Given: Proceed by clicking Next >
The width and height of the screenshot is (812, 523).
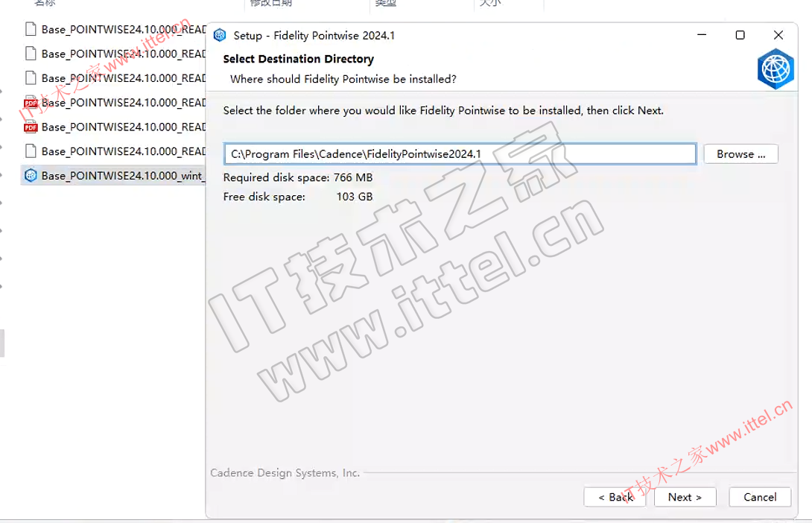Looking at the screenshot, I should coord(685,497).
